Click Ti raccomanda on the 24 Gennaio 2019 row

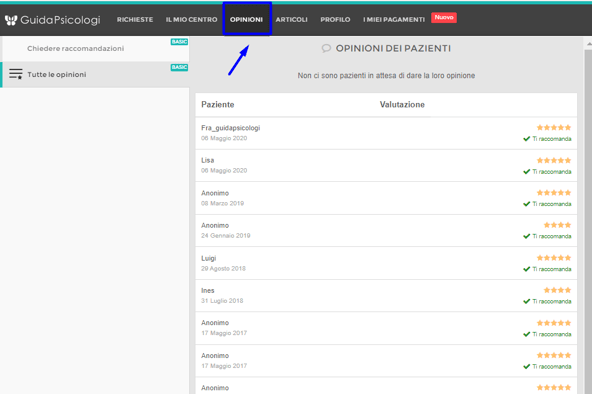click(547, 236)
